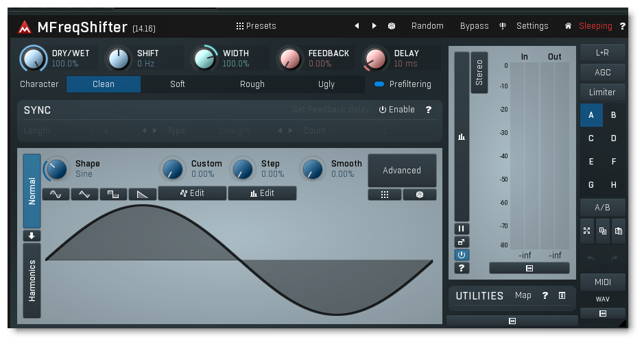Viewport: 644px width, 344px height.
Task: Select preset slot D
Action: pyautogui.click(x=614, y=138)
